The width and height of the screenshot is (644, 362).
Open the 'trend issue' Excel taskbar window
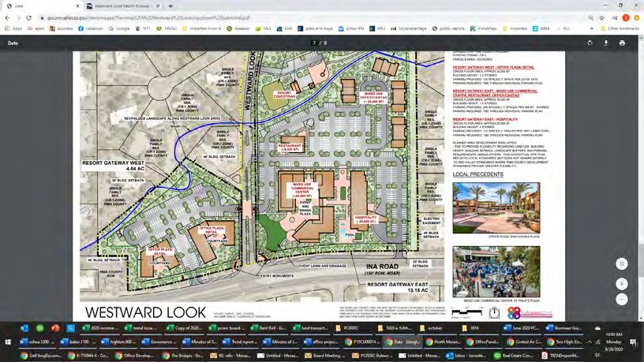point(142,328)
